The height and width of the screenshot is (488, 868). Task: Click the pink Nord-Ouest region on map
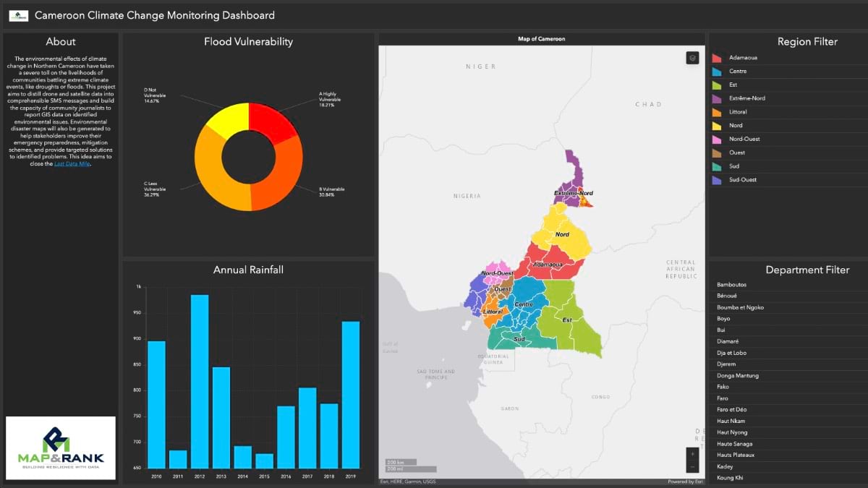pyautogui.click(x=496, y=271)
